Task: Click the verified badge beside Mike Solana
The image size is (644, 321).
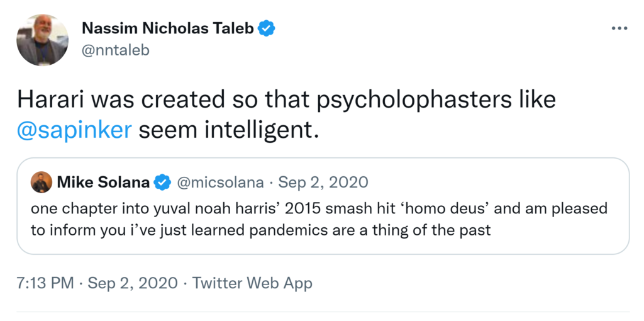Action: [x=162, y=183]
